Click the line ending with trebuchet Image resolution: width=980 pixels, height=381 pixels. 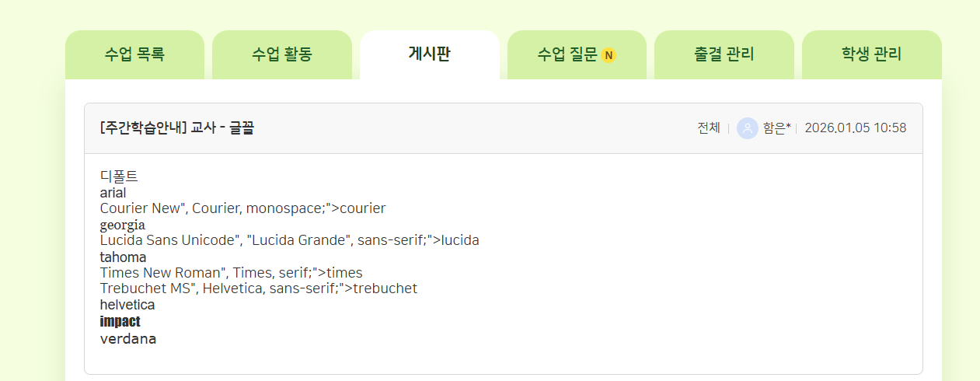coord(259,288)
